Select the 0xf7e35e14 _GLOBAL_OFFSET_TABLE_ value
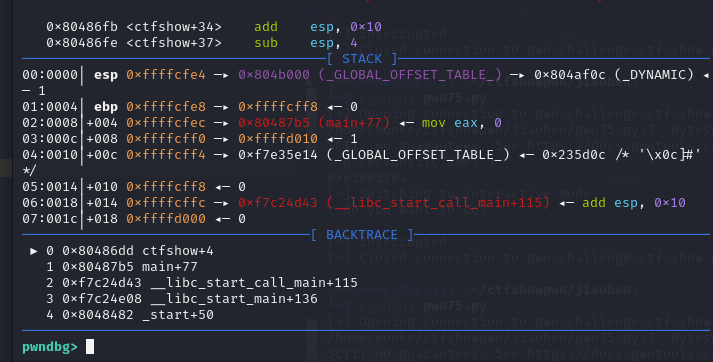 click(x=374, y=155)
